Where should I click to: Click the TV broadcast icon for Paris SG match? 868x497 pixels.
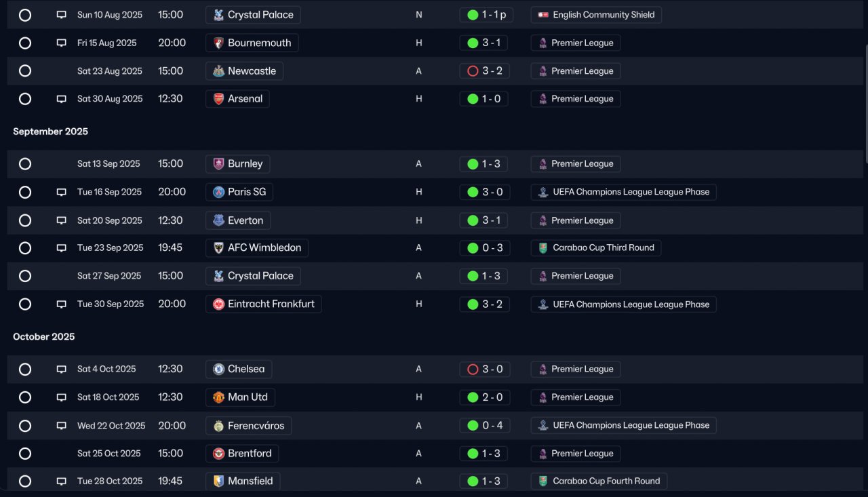tap(61, 192)
